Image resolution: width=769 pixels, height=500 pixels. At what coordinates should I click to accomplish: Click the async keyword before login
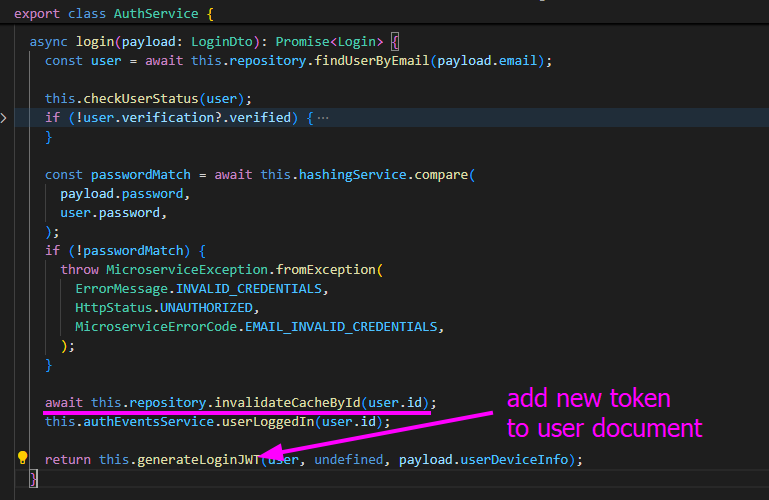(x=49, y=42)
